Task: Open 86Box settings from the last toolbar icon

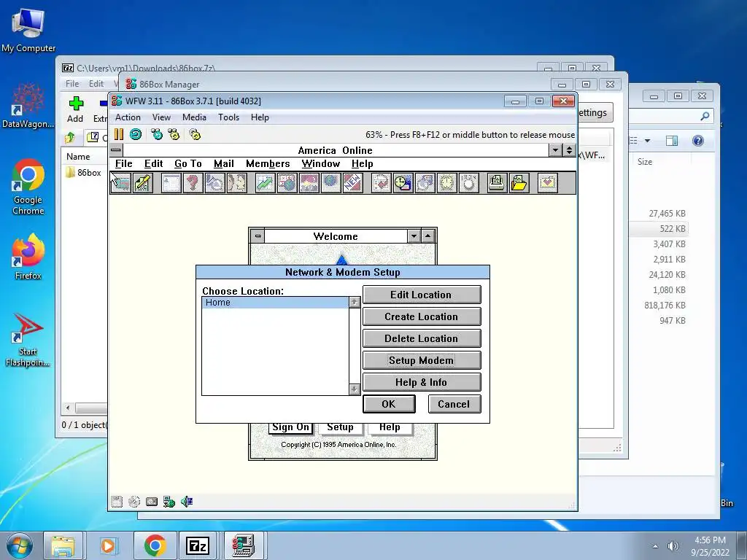Action: click(x=195, y=134)
